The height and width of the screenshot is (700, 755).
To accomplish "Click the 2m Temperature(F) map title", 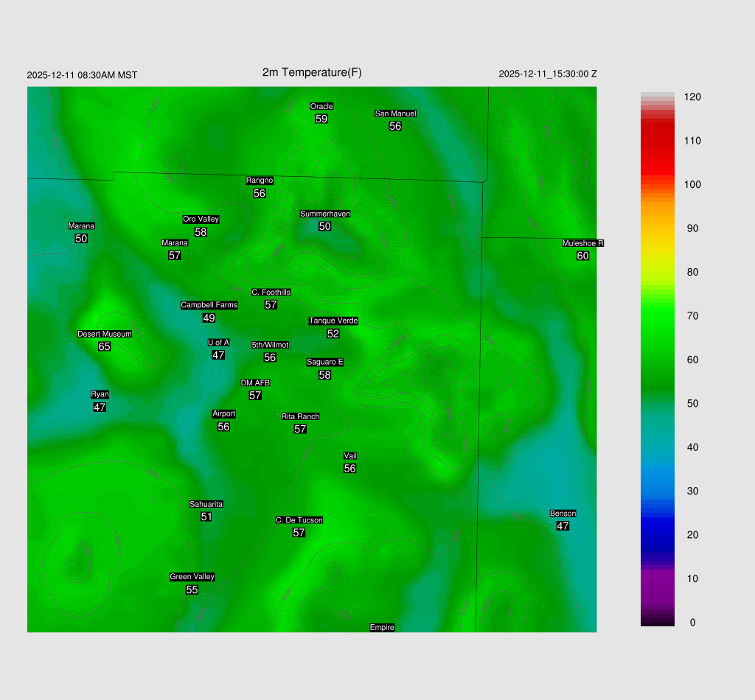I will pos(312,72).
